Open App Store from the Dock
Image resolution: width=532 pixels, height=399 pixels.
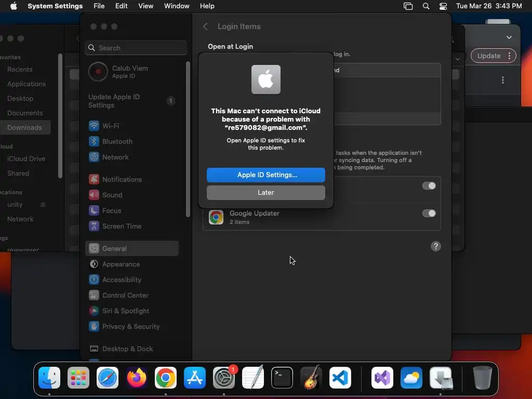tap(195, 378)
